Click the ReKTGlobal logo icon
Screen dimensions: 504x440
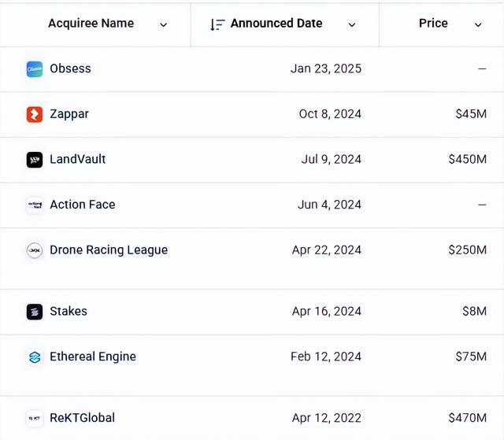tap(35, 418)
